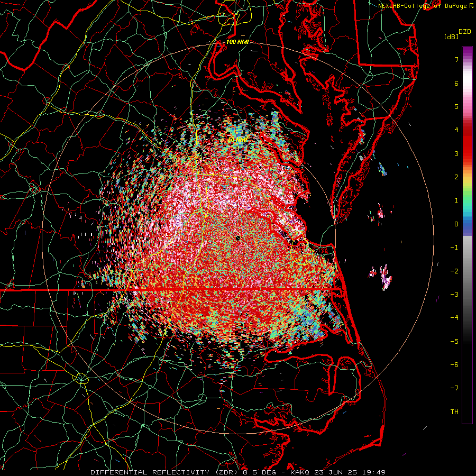Select the -6 dB scale label
Image resolution: width=476 pixels, height=476 pixels.
(x=454, y=364)
